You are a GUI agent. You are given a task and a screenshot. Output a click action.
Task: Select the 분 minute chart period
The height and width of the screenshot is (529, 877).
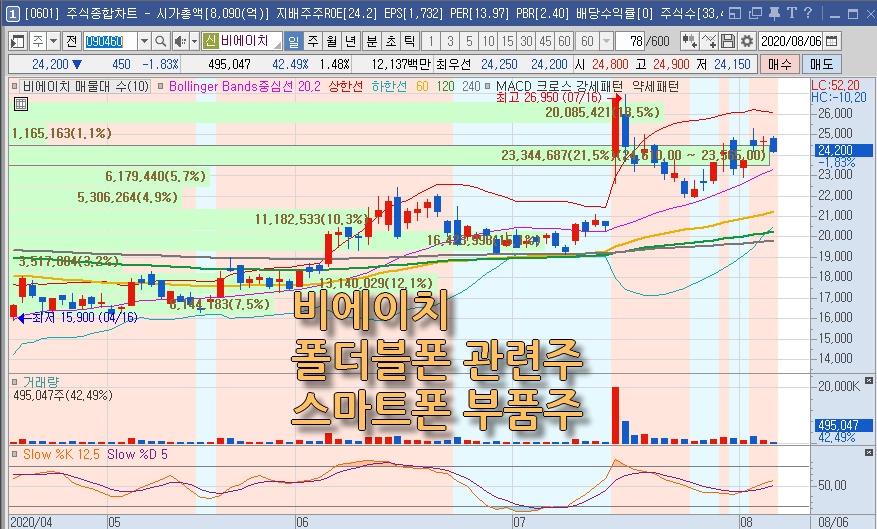point(371,41)
